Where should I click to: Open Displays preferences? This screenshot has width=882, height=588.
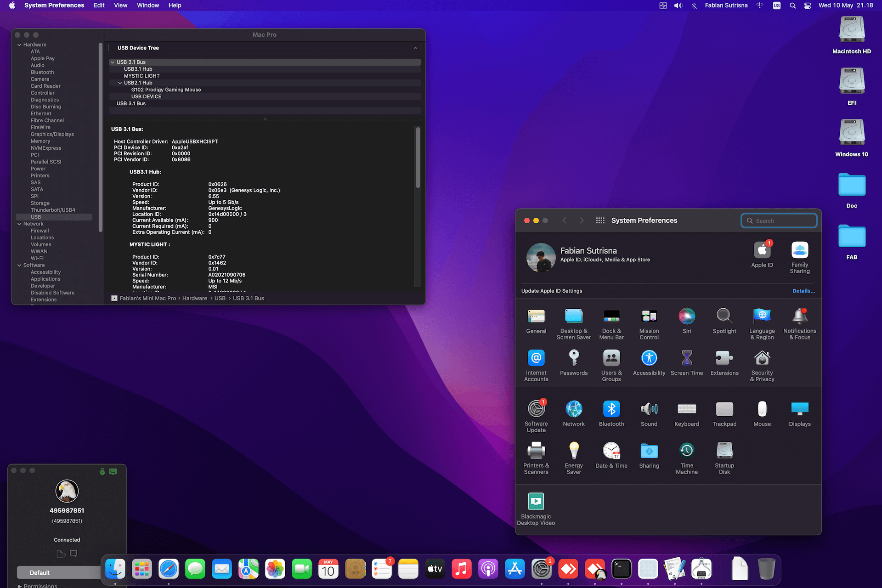tap(800, 413)
